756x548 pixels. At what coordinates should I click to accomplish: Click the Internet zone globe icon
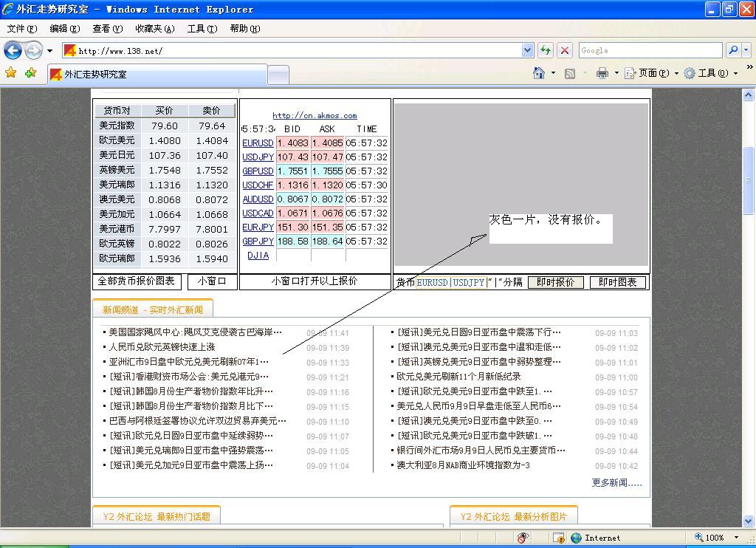(576, 538)
